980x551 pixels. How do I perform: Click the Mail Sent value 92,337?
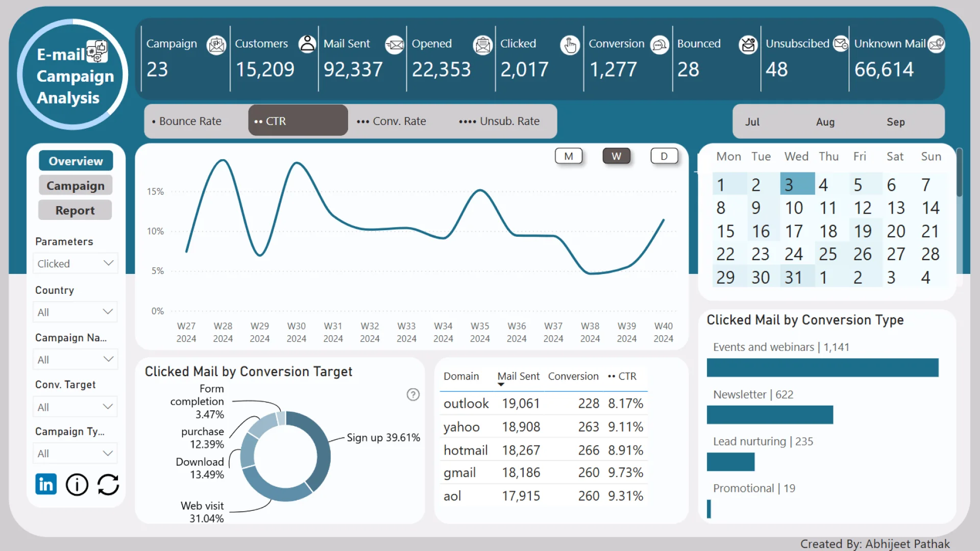coord(353,69)
